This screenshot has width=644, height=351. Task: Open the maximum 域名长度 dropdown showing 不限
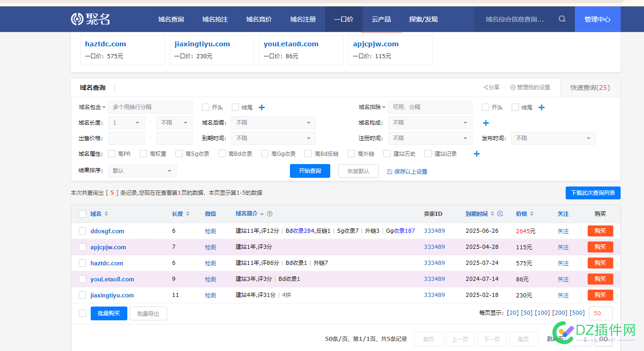[x=175, y=123]
